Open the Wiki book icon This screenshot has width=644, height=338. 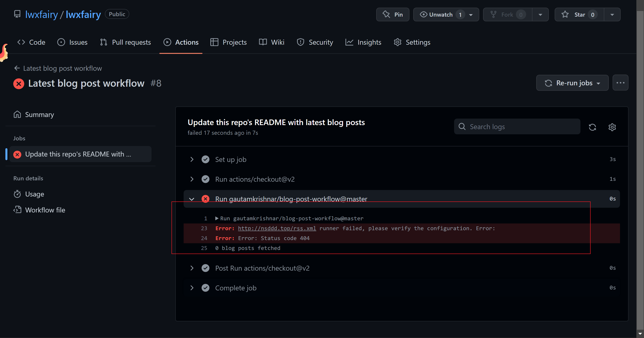(x=263, y=42)
